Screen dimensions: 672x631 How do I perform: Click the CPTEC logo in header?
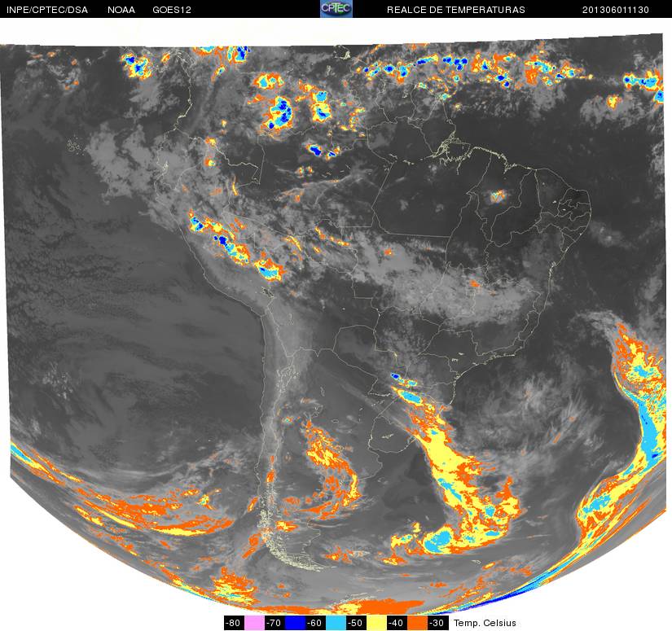[x=336, y=9]
